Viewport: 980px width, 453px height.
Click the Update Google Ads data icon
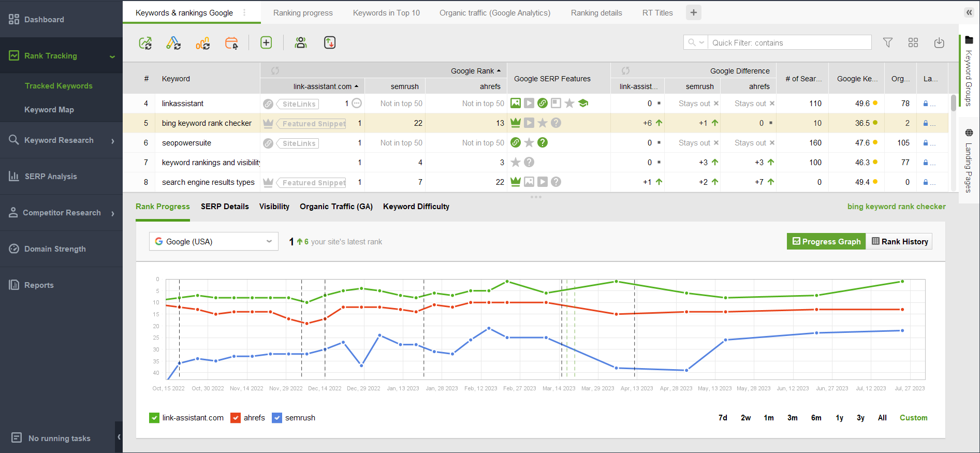pos(173,43)
